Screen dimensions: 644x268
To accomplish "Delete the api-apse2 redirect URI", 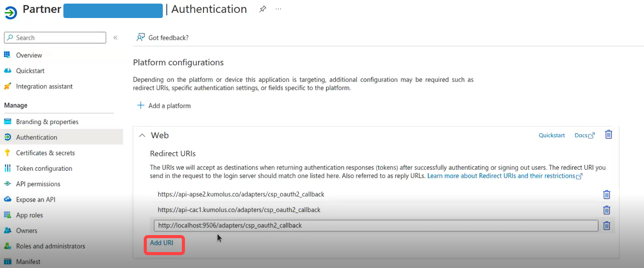I will pos(607,194).
